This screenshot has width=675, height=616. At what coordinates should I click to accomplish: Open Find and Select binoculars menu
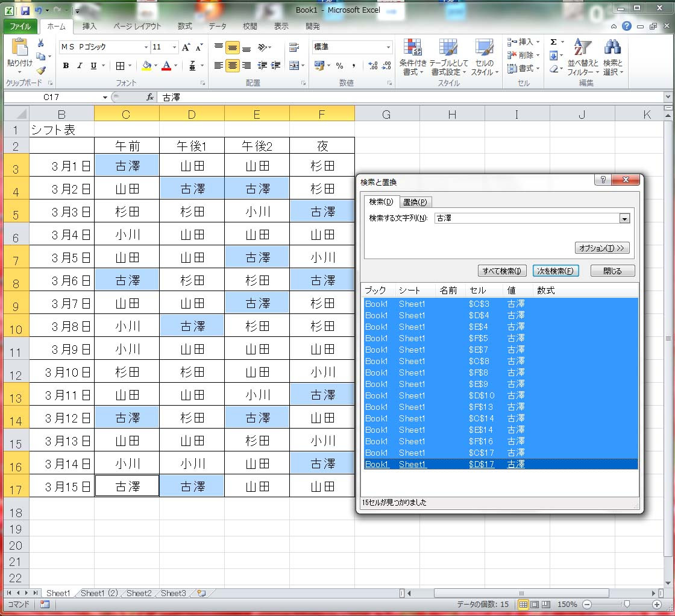pos(612,57)
